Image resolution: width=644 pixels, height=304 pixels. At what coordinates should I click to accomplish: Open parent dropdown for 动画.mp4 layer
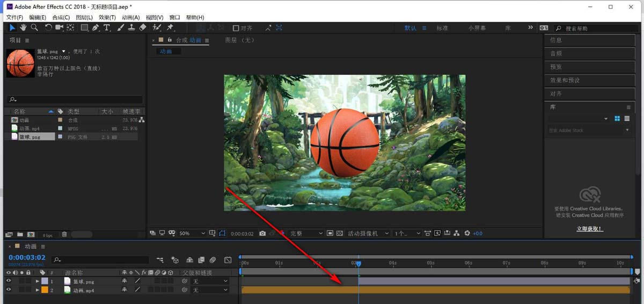click(210, 290)
